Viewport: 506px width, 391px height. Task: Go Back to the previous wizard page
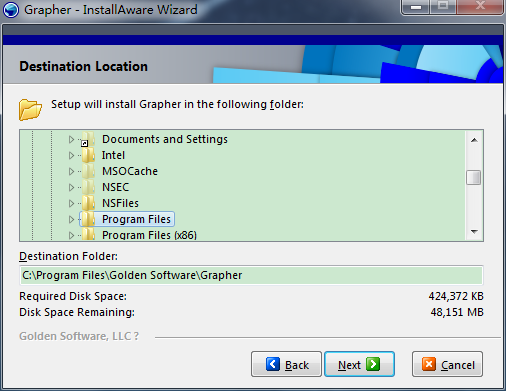click(x=286, y=364)
